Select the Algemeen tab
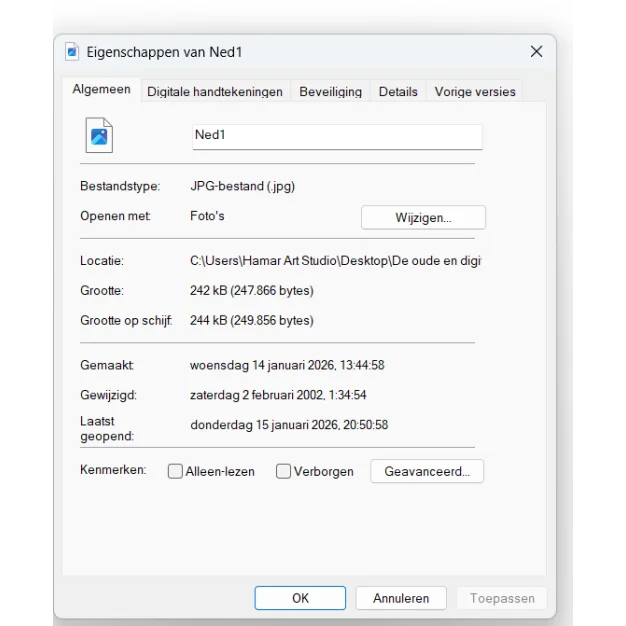The image size is (626, 626). (101, 90)
